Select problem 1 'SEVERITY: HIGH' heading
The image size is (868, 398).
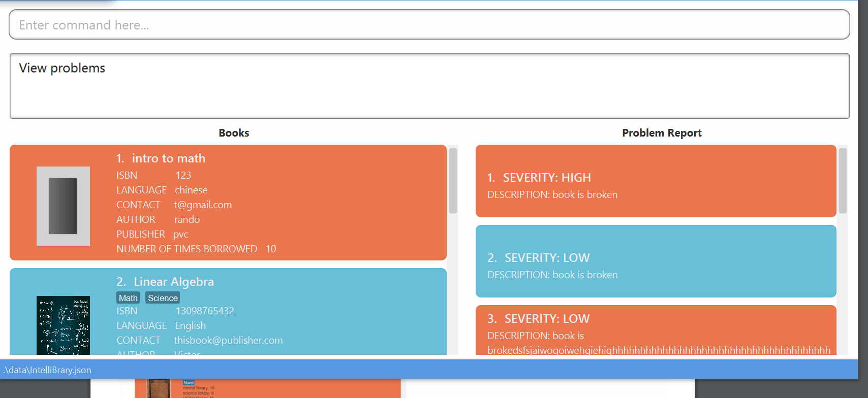click(547, 178)
